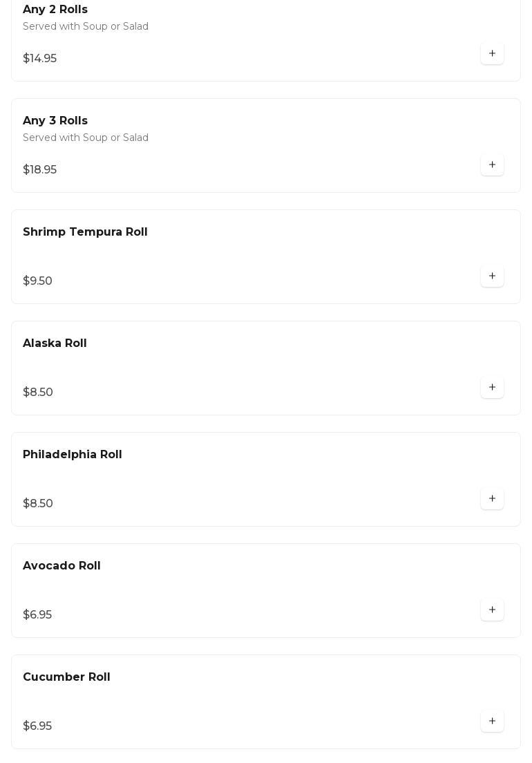Open the Any 3 Rolls item title
This screenshot has width=532, height=763.
pyautogui.click(x=55, y=120)
